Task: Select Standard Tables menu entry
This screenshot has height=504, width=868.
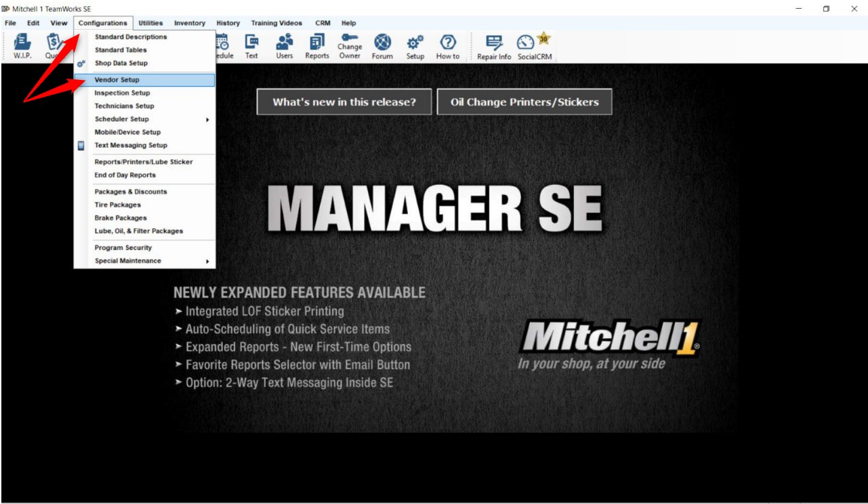Action: (x=144, y=50)
